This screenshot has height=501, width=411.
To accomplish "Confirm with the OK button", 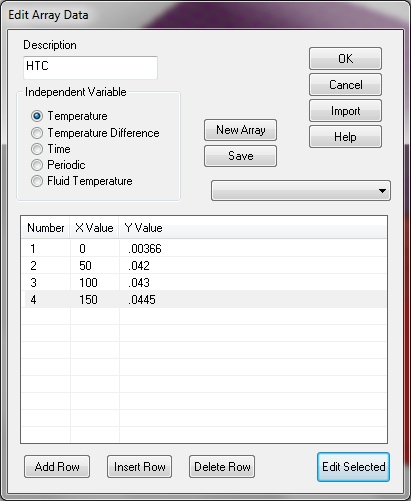I will (345, 59).
